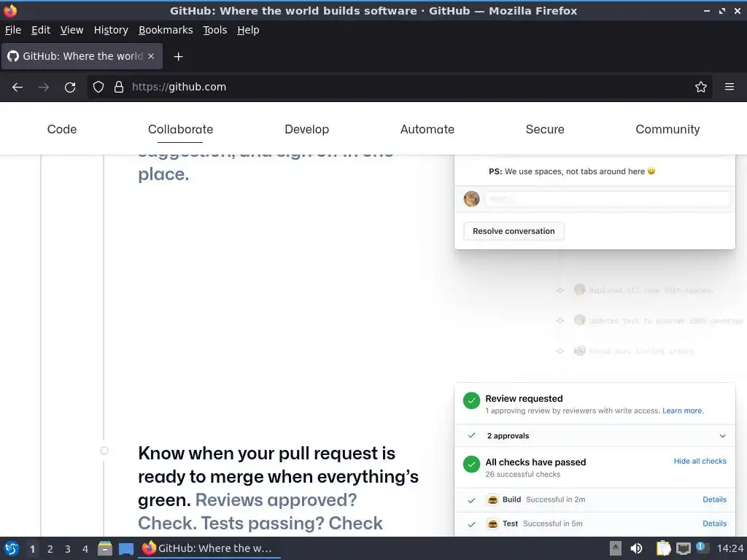747x560 pixels.
Task: Open the notification tray icon with blue badge
Action: 703,548
